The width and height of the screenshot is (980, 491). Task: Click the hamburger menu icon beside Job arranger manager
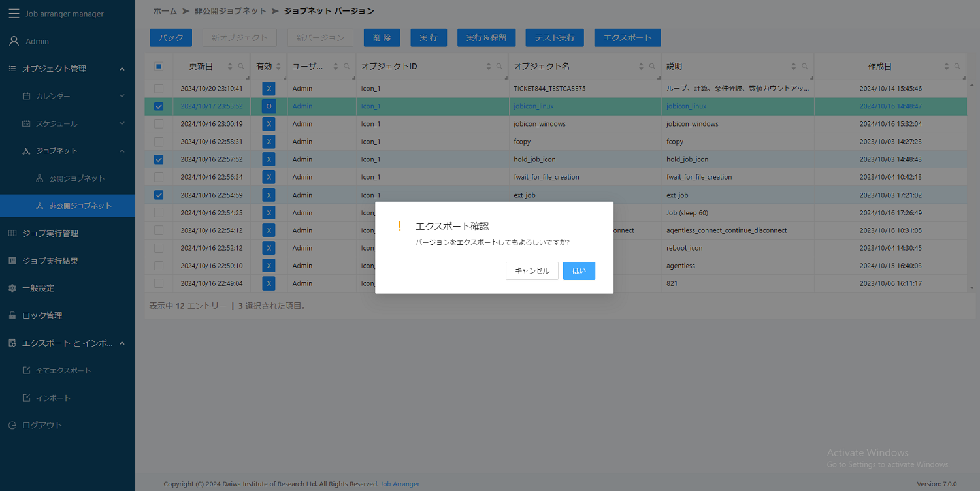14,13
